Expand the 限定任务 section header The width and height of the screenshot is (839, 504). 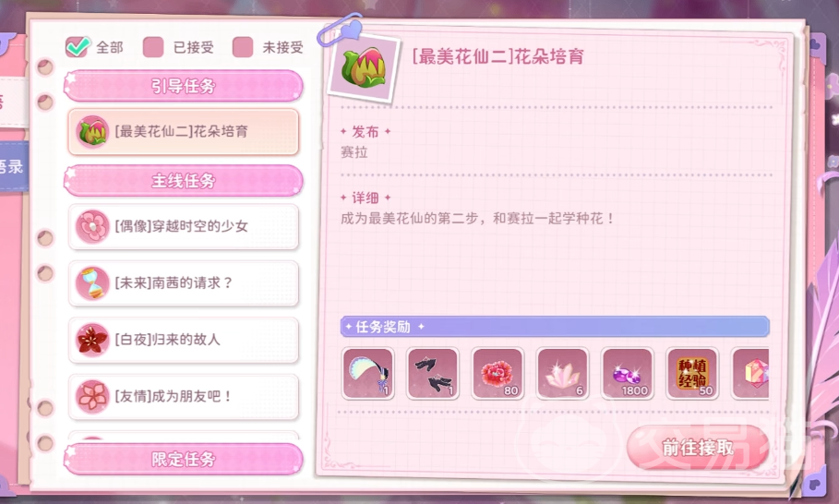184,459
